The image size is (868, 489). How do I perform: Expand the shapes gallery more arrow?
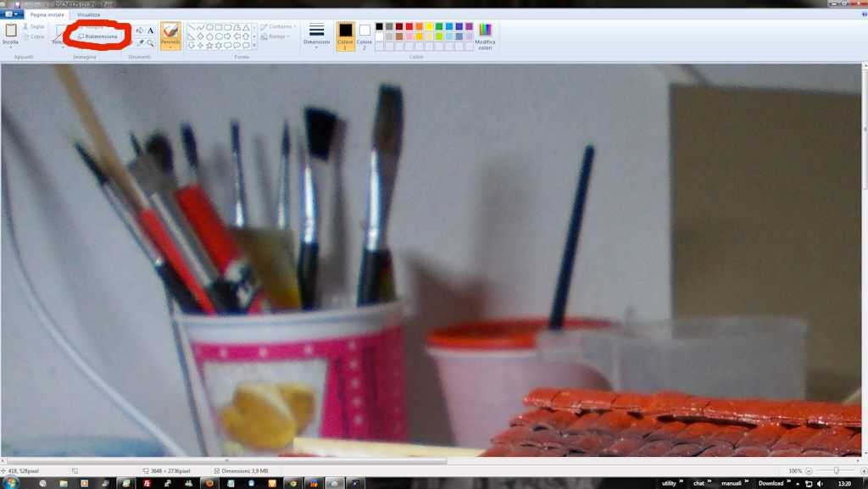pos(254,46)
